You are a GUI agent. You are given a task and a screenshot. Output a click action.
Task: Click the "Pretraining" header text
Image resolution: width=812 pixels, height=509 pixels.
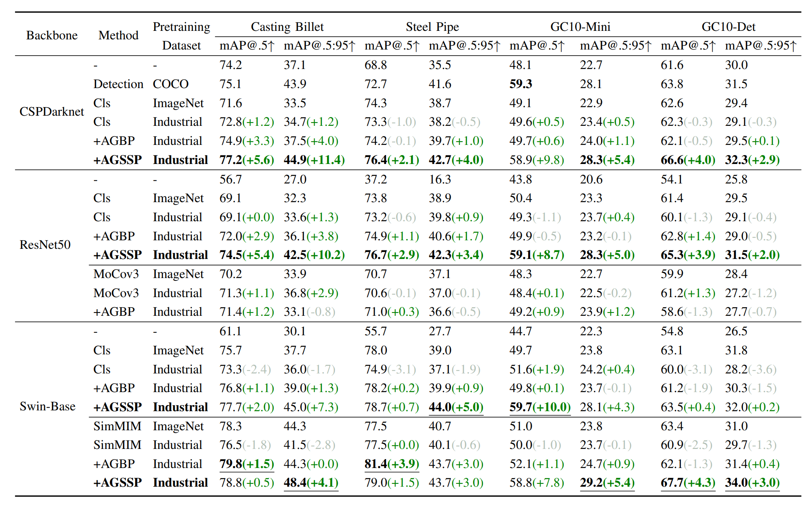[181, 27]
